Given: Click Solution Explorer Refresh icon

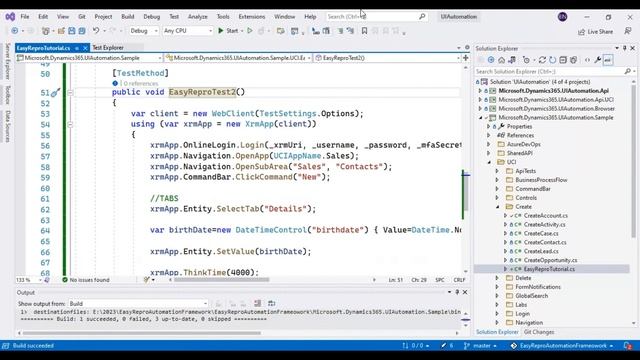Looking at the screenshot, I should click(x=553, y=60).
